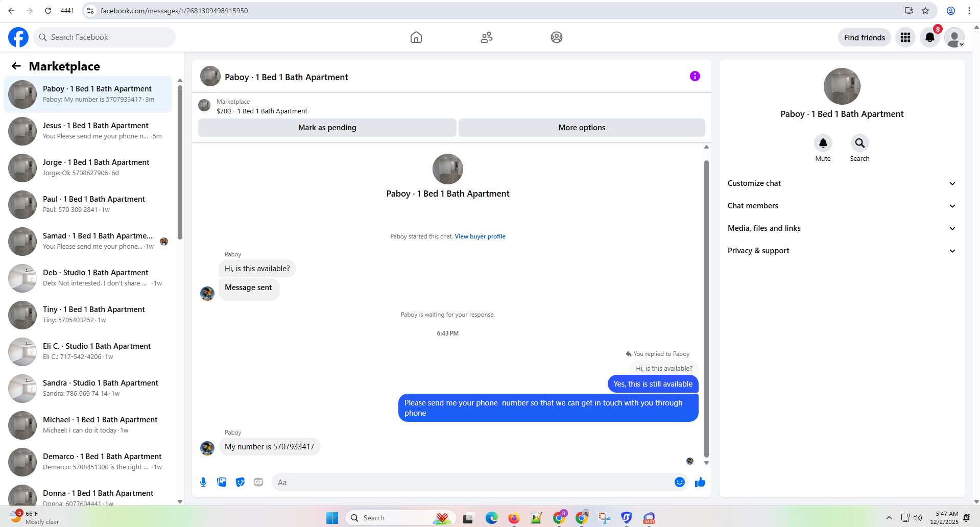
Task: Click the 'Yes, this is still available' message
Action: tap(653, 384)
